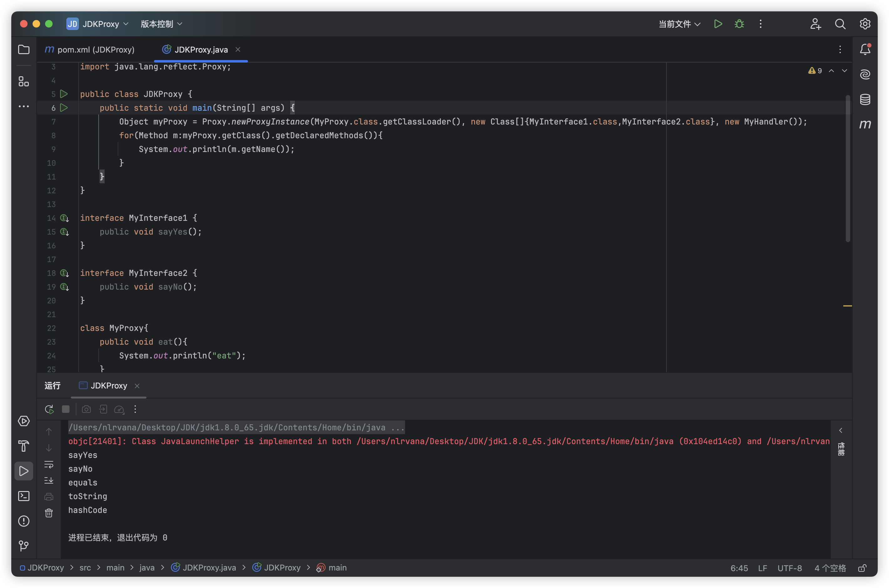Viewport: 889px width, 588px height.
Task: Run main method from line 6 gutter
Action: pyautogui.click(x=64, y=108)
